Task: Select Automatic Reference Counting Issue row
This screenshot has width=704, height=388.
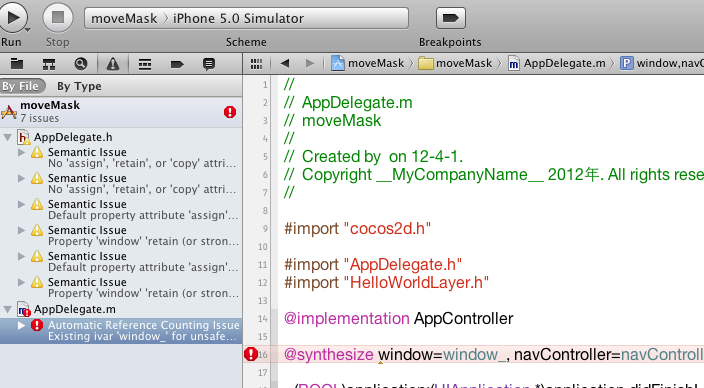Action: 121,331
